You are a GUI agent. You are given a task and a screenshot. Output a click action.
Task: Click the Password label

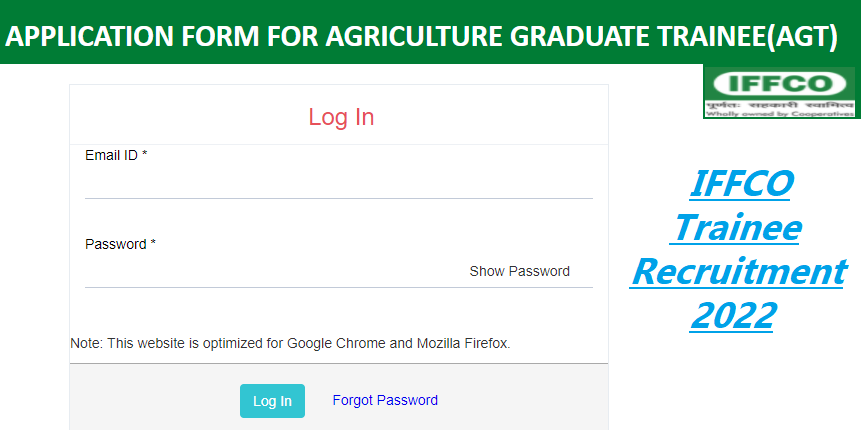pyautogui.click(x=120, y=244)
